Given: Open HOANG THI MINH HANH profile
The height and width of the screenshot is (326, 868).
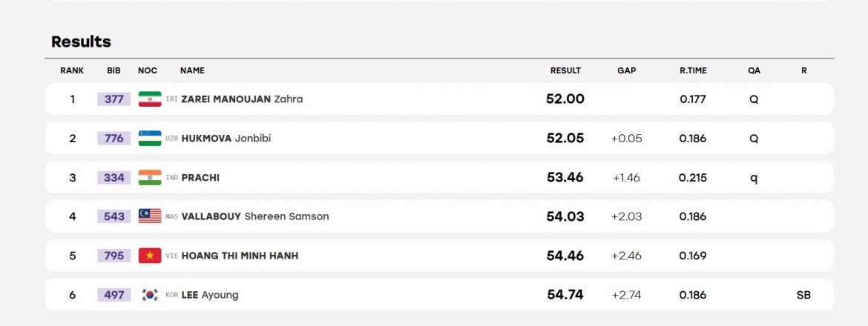Looking at the screenshot, I should point(240,256).
